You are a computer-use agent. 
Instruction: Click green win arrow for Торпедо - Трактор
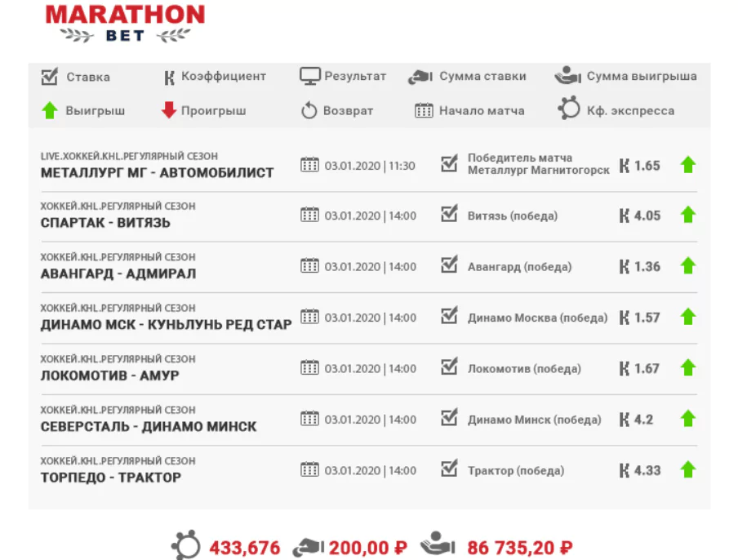(687, 469)
